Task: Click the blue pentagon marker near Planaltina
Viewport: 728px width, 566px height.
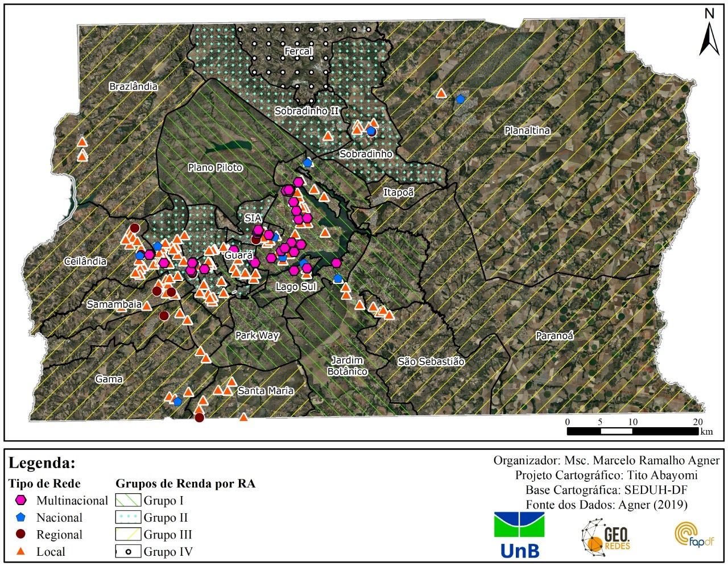Action: click(x=460, y=99)
